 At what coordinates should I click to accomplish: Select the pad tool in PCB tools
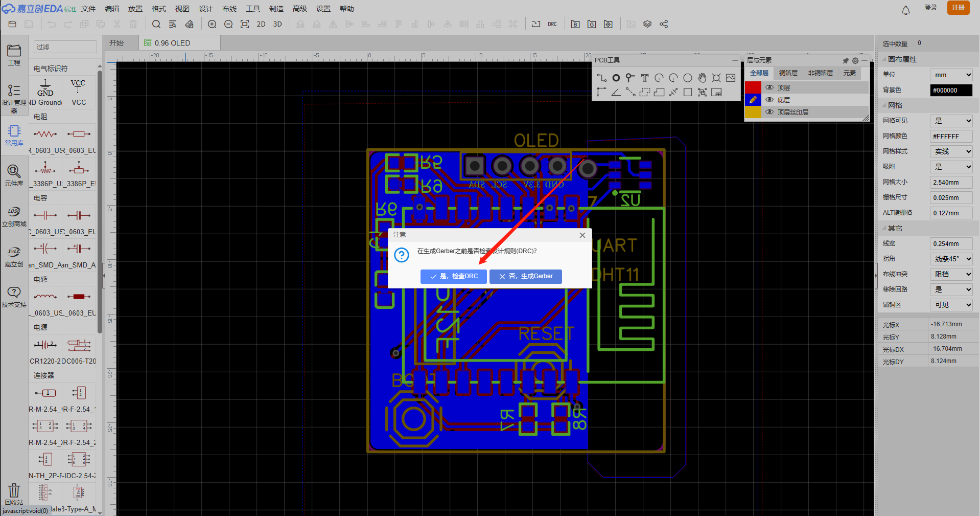[616, 78]
